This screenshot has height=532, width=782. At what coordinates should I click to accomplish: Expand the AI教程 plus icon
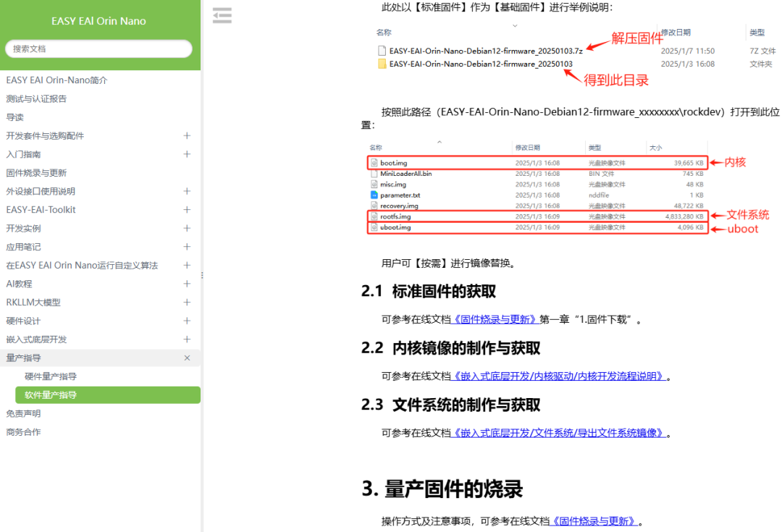(187, 284)
